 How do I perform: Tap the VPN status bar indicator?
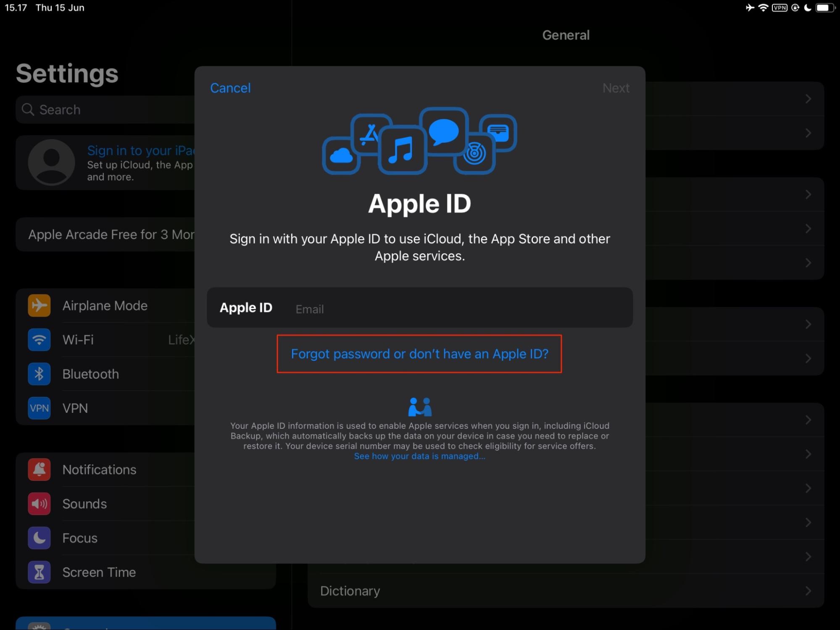[x=779, y=8]
